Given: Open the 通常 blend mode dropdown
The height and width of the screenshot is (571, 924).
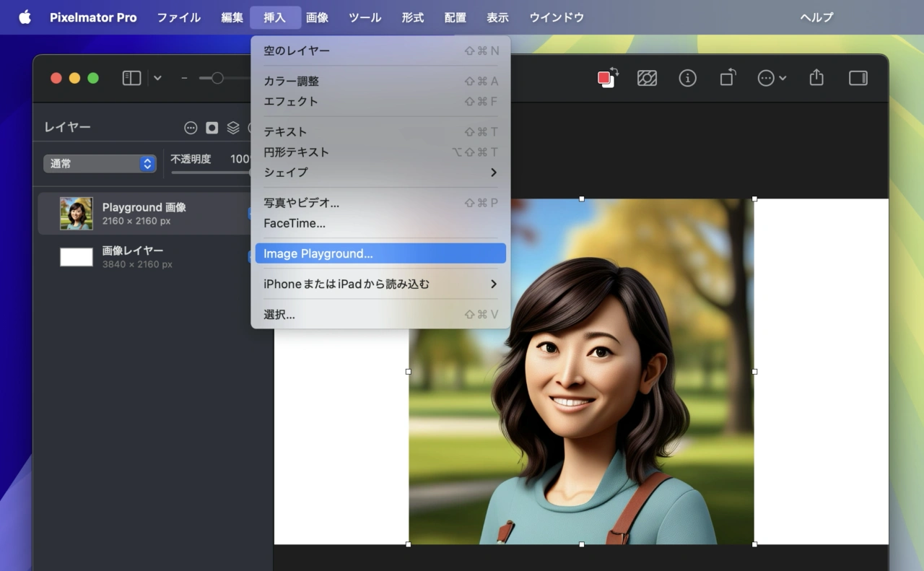Looking at the screenshot, I should pos(100,164).
